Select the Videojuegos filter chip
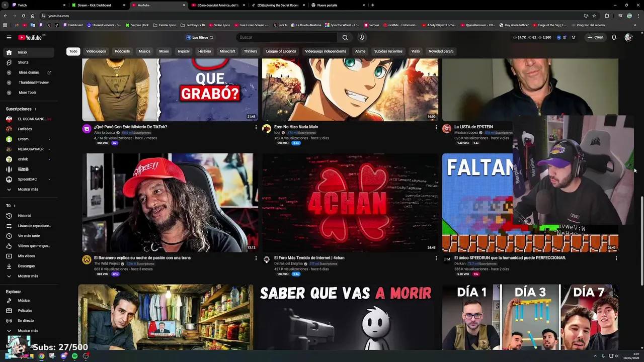The width and height of the screenshot is (644, 362). pyautogui.click(x=96, y=51)
